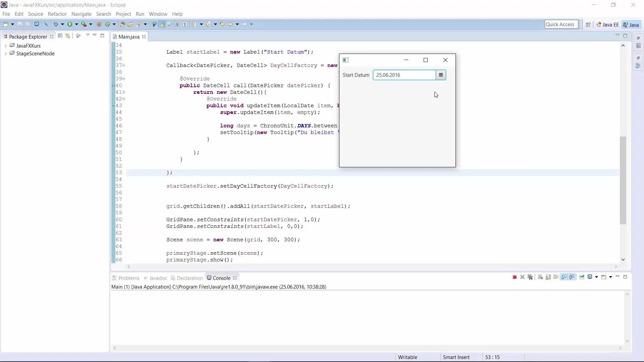Terminate the running app with red stop icon
This screenshot has width=644, height=362.
click(515, 277)
